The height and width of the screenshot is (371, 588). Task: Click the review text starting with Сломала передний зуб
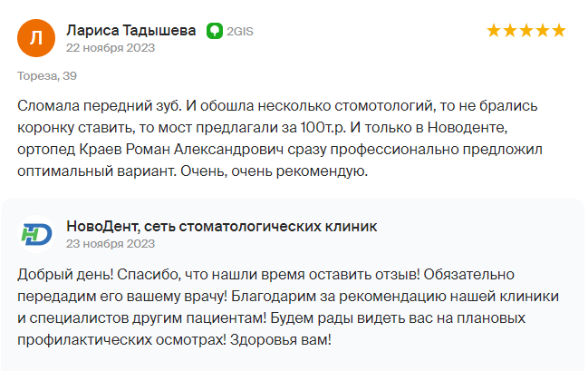point(280,138)
